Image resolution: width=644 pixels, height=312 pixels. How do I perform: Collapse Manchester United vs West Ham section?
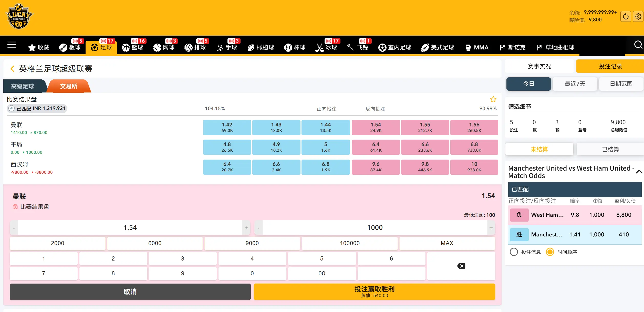[639, 172]
